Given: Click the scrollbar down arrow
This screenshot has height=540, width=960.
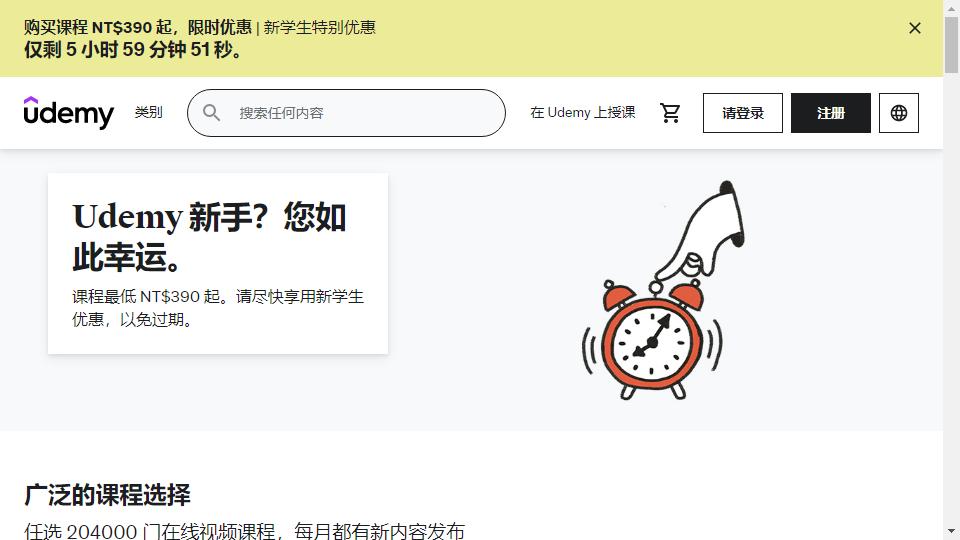Looking at the screenshot, I should coord(951,531).
